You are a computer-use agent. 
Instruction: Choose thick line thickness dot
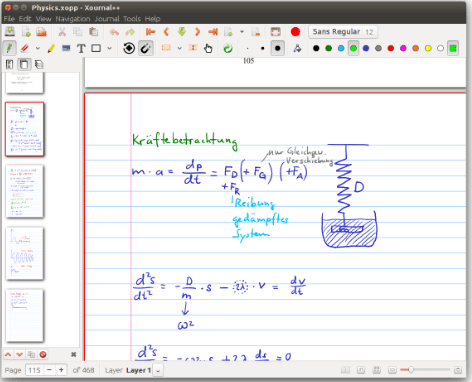pos(278,49)
